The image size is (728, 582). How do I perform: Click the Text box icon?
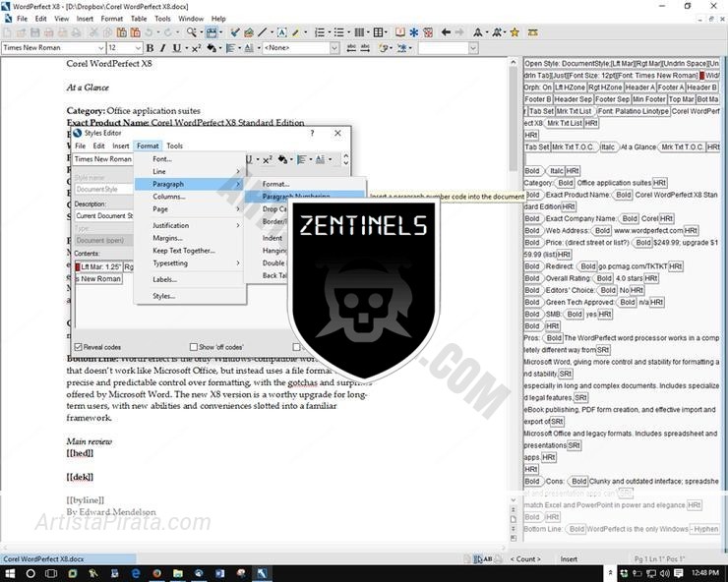281,32
